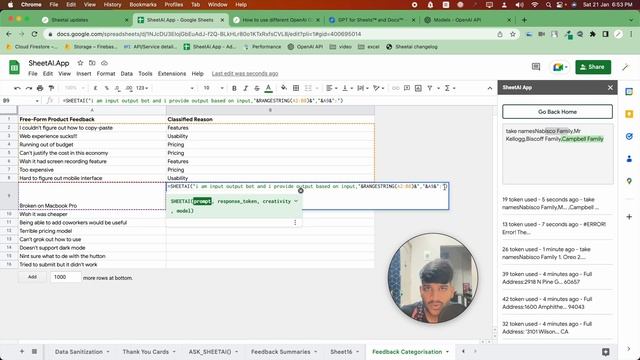This screenshot has width=640, height=360.
Task: Open the text wrapping dropdown
Action: tap(362, 88)
